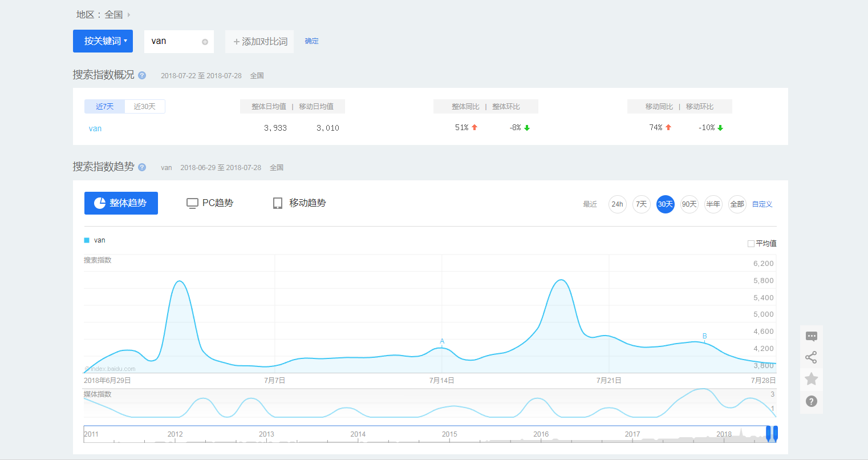The height and width of the screenshot is (460, 868).
Task: Click marker B on the trend chart
Action: 704,336
